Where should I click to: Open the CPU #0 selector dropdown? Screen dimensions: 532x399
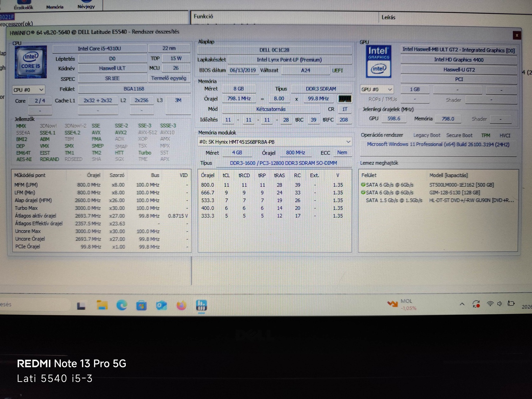[x=29, y=90]
